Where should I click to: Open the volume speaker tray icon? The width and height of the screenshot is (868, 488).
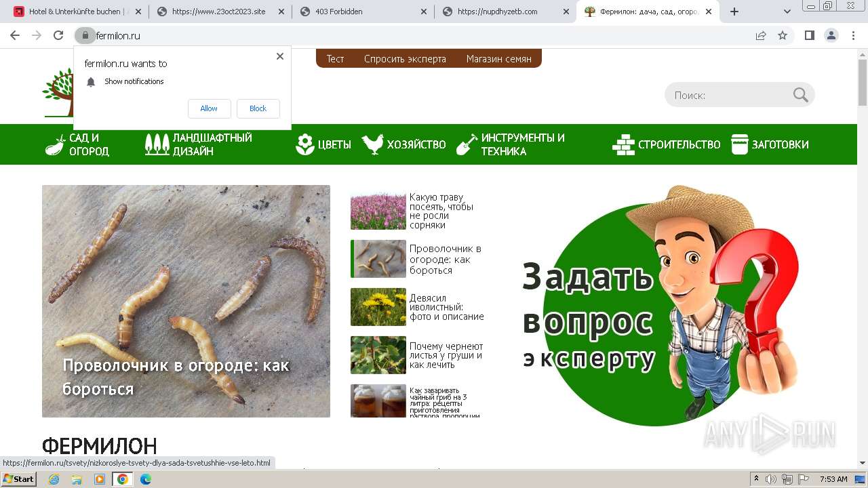tap(771, 479)
